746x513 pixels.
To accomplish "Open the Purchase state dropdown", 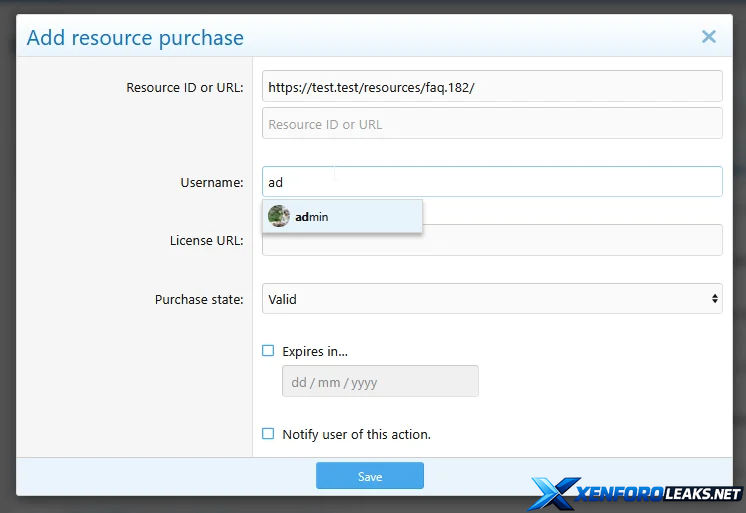I will pos(491,299).
